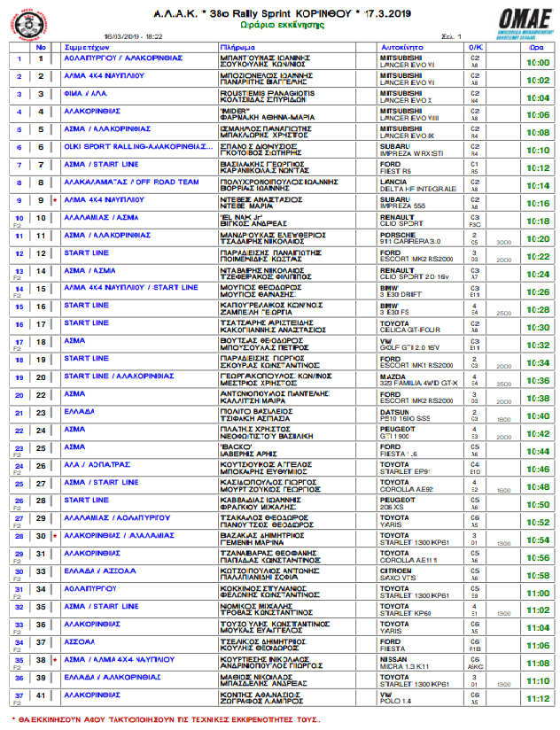Click car 'TOYOTA CELICA GT-FOUR'
560x730 pixels.
click(410, 327)
